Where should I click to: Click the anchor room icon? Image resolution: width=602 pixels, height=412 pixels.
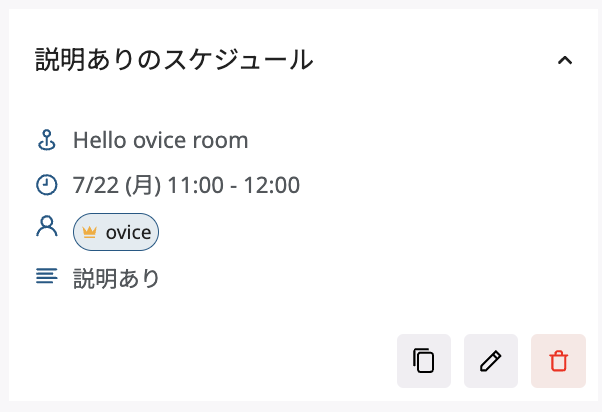point(46,140)
